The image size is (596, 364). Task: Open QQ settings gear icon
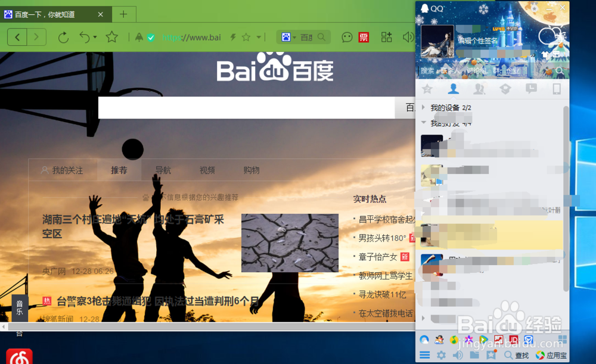pos(441,355)
